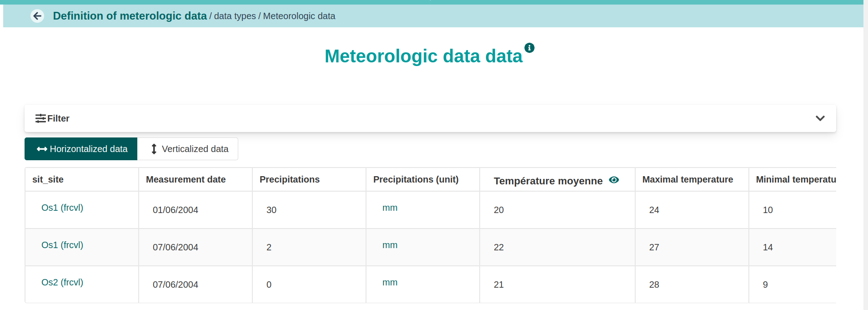
Task: Open the Os2 (frcvl) site link
Action: point(62,282)
